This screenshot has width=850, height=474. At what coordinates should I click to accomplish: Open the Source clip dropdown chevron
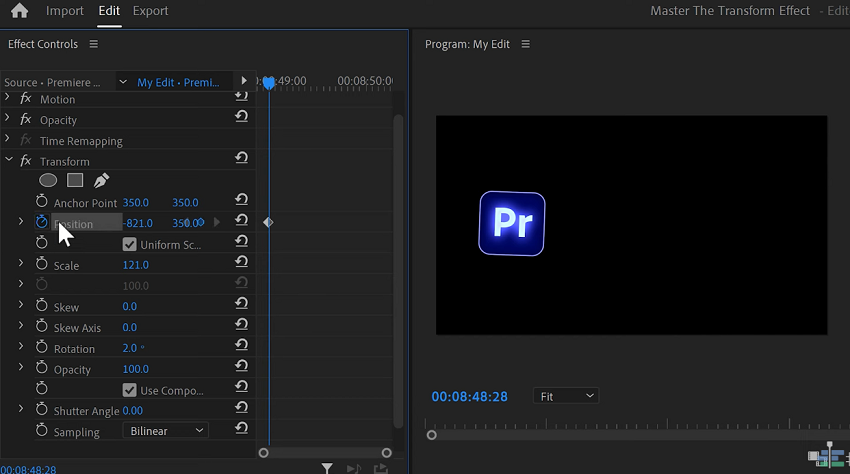(x=123, y=82)
